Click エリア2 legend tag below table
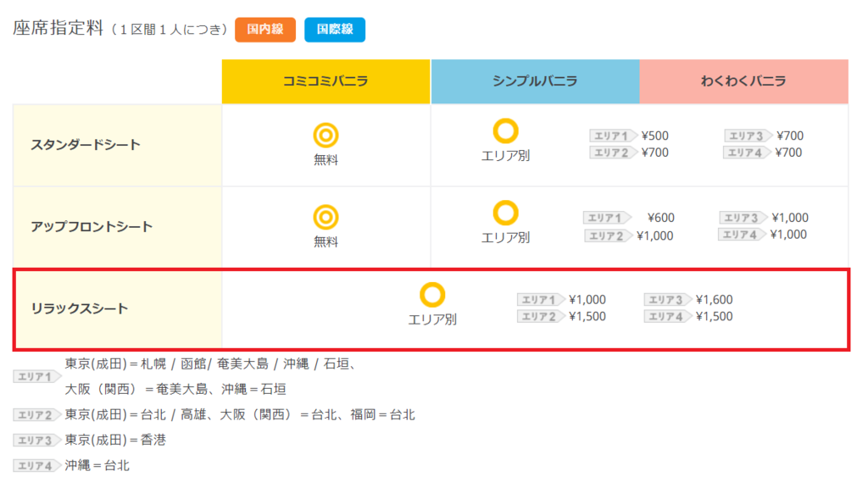 click(37, 415)
